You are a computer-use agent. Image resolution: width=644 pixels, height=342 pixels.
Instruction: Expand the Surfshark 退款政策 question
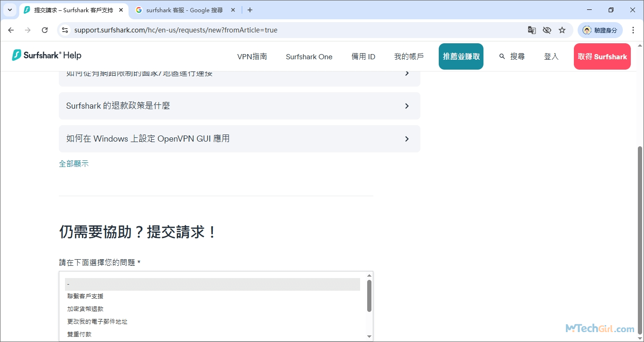click(x=239, y=106)
